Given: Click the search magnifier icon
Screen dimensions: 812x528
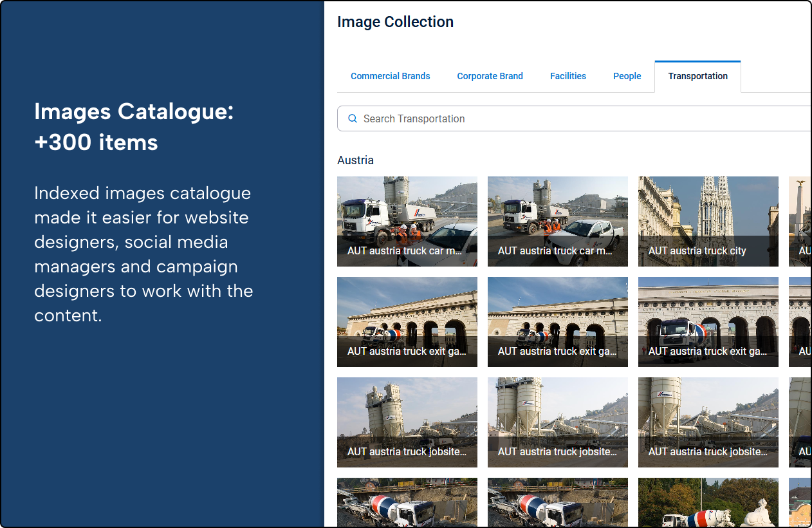Looking at the screenshot, I should pos(353,118).
